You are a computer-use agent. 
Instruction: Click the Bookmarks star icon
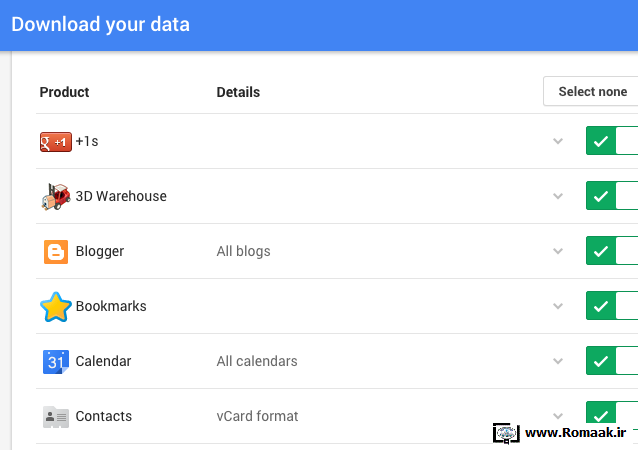pos(56,307)
